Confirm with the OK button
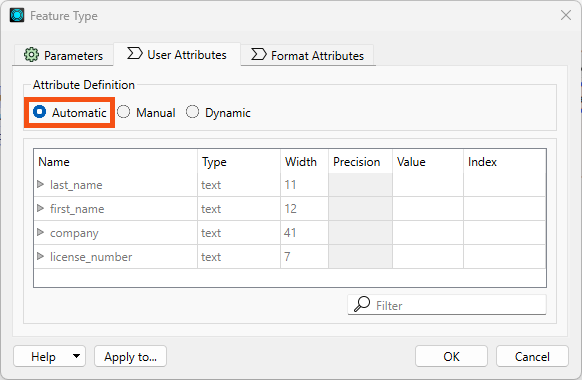 click(x=451, y=356)
